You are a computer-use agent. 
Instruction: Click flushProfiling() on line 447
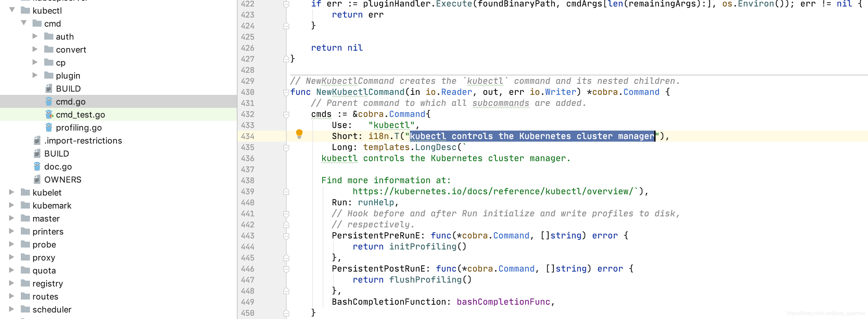pos(430,279)
